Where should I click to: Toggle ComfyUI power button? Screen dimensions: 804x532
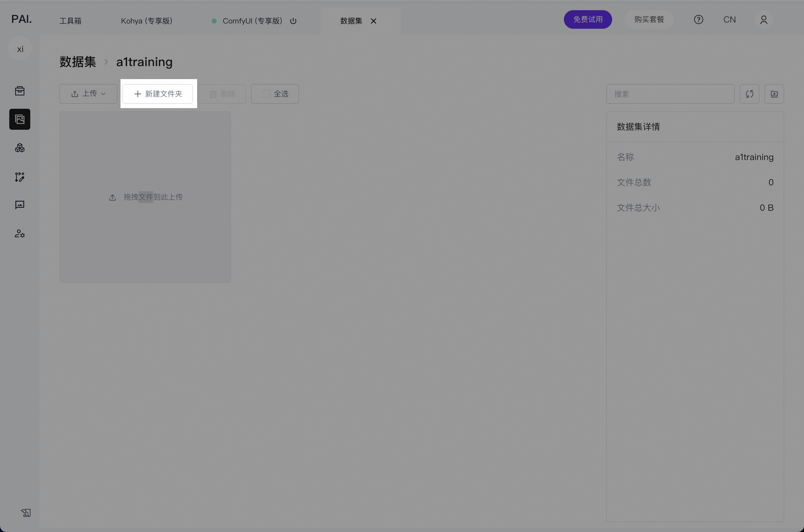[x=293, y=21]
